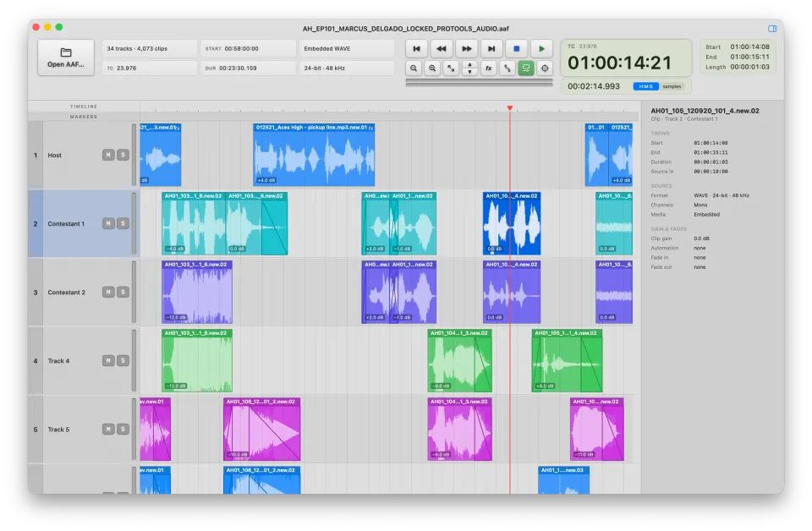The height and width of the screenshot is (531, 812).
Task: Jump to end of timeline button
Action: pyautogui.click(x=491, y=49)
